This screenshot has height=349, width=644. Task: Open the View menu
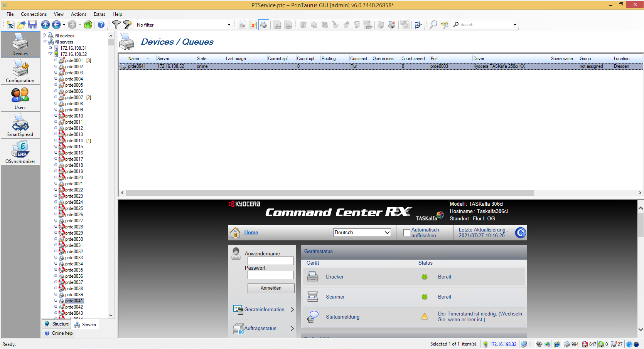pyautogui.click(x=59, y=14)
